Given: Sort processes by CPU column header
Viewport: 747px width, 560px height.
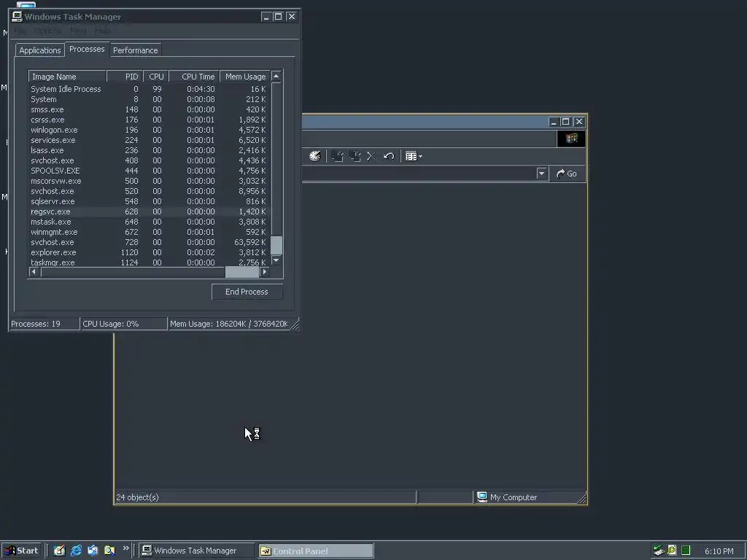Looking at the screenshot, I should [x=156, y=77].
